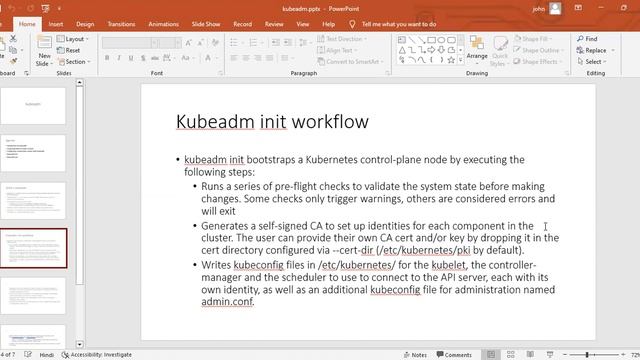This screenshot has height=360, width=640.
Task: Toggle Align Right paragraph
Action: tap(258, 58)
